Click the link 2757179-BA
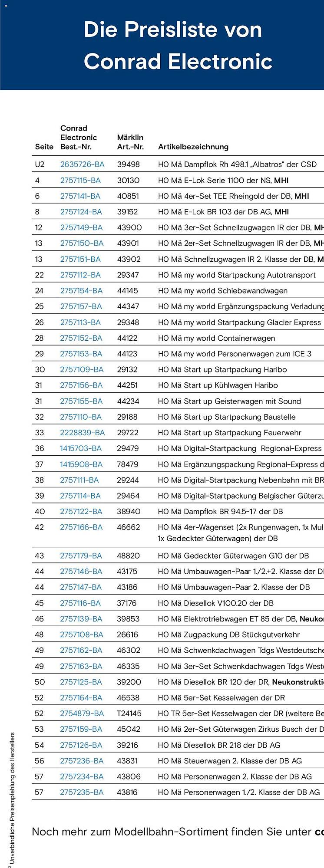The image size is (324, 868). pyautogui.click(x=81, y=556)
